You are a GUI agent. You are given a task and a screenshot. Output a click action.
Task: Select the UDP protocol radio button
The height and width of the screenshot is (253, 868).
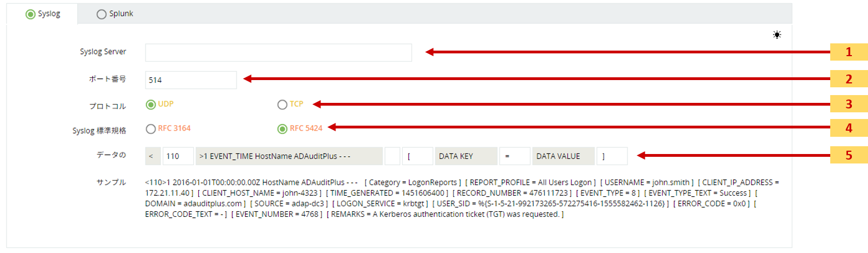pos(150,104)
